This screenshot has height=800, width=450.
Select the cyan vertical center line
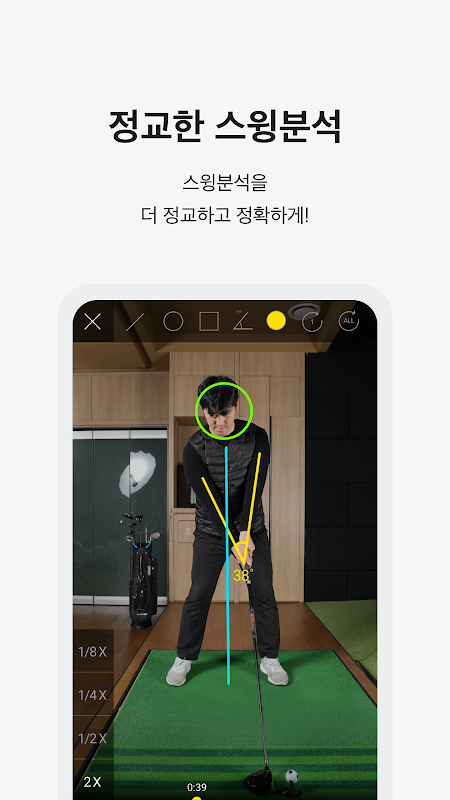227,566
